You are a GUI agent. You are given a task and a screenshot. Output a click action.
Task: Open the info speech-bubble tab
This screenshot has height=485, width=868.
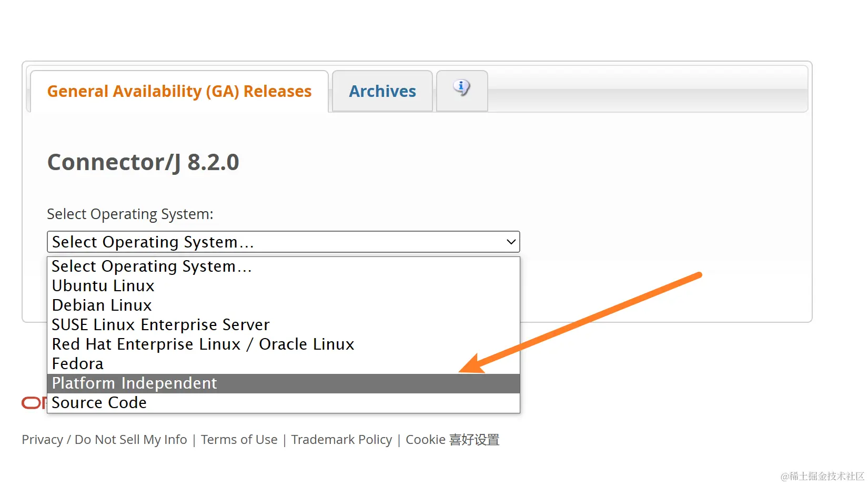[x=462, y=91]
